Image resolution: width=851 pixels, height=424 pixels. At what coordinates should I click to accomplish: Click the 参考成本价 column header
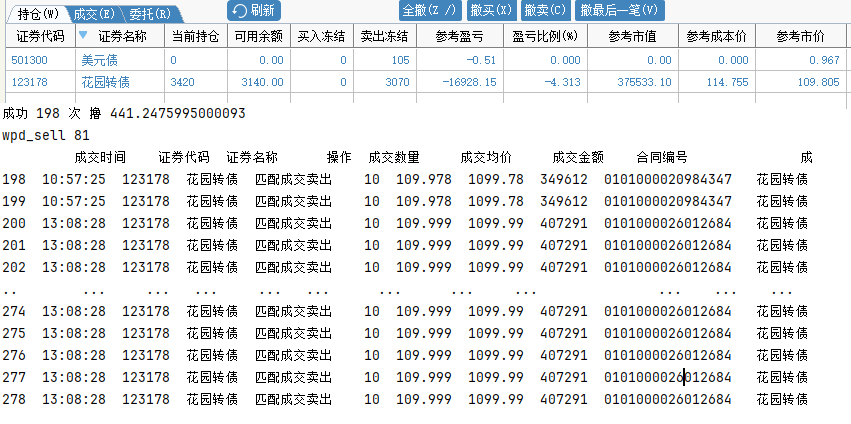716,36
